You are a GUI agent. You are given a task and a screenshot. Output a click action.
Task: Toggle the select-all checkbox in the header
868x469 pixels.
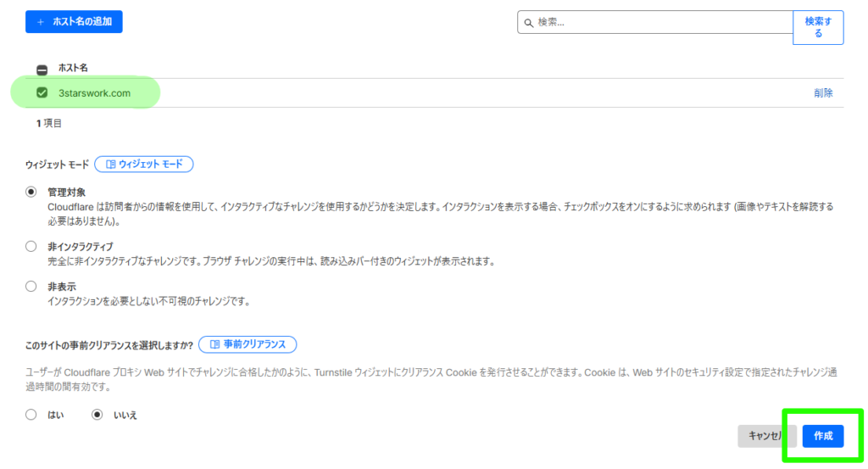(x=42, y=70)
